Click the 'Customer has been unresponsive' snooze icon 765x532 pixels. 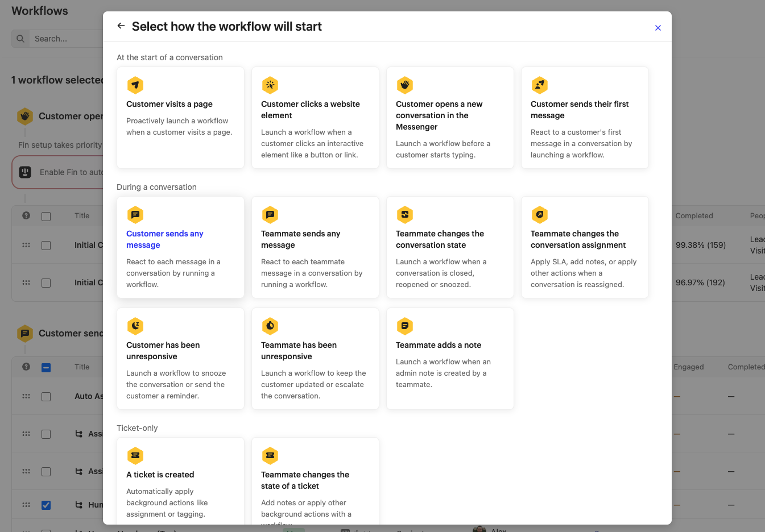(135, 326)
